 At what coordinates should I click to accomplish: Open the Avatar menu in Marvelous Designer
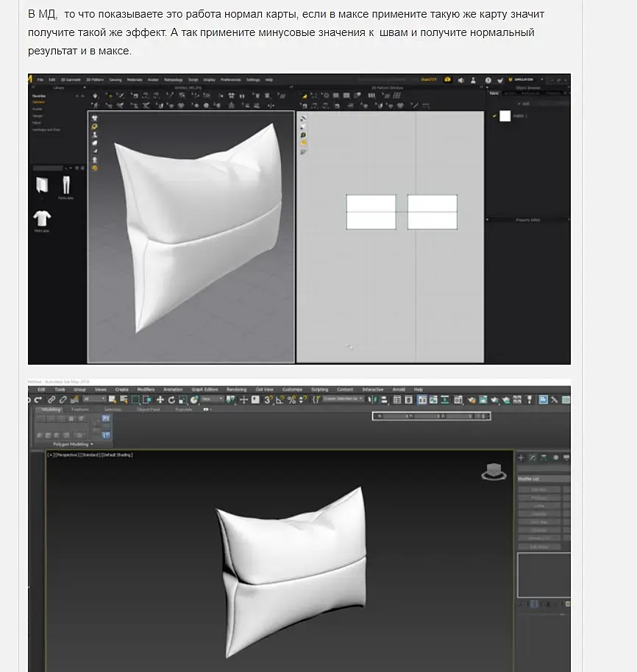(153, 79)
